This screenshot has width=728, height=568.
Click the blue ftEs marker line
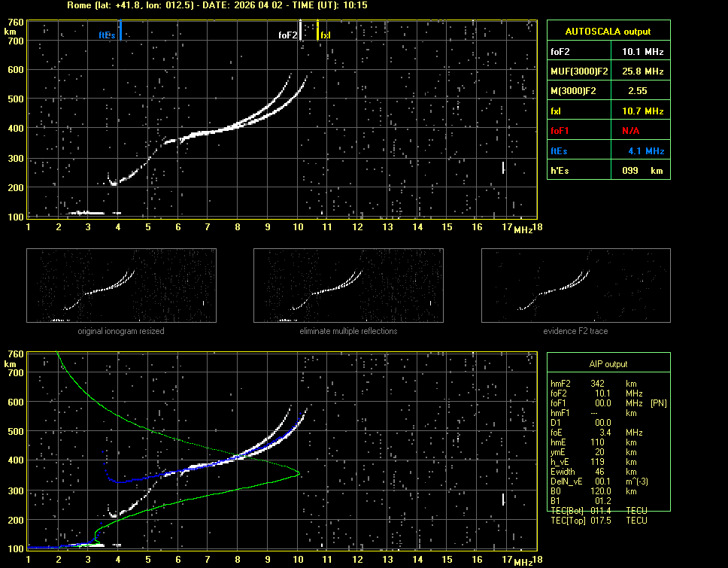(120, 31)
